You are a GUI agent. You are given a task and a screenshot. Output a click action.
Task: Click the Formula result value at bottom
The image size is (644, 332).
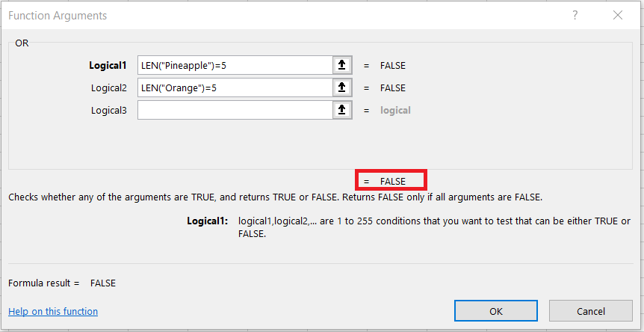pos(103,283)
